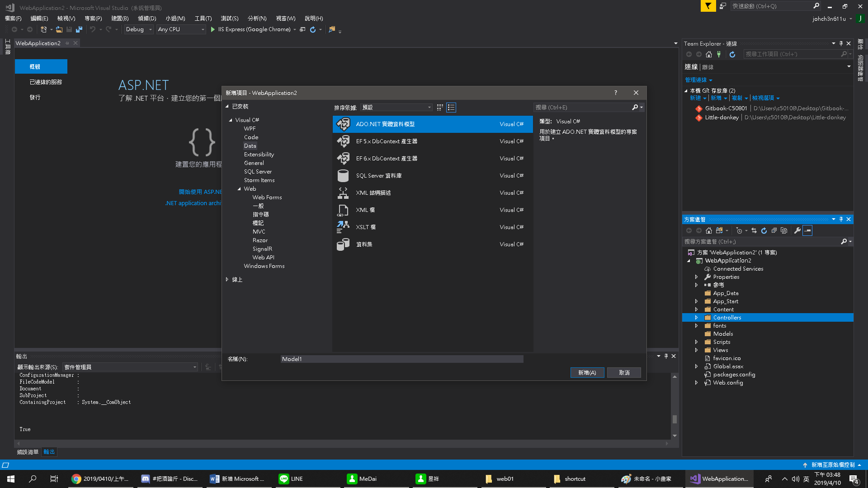Click Team Explorer refresh icon
868x488 pixels.
coord(732,54)
